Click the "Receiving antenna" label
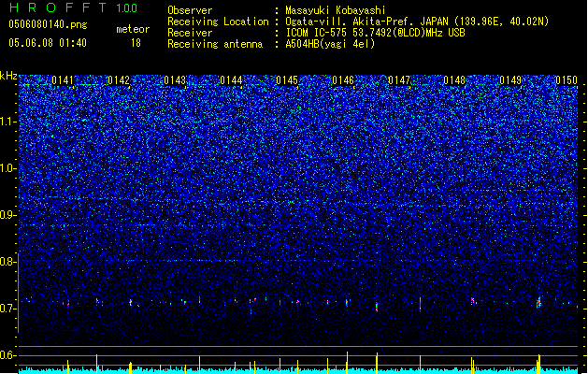 pos(215,44)
